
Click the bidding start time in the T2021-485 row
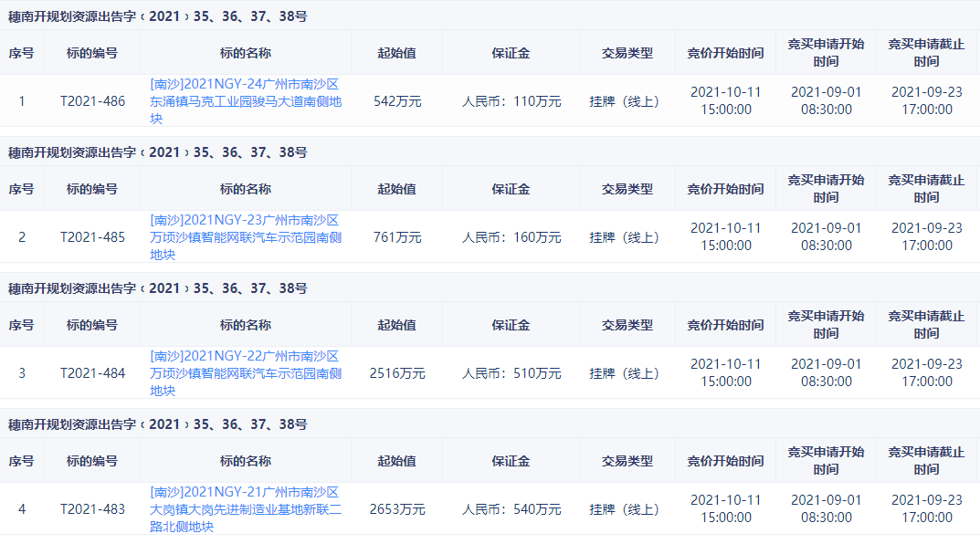click(725, 237)
